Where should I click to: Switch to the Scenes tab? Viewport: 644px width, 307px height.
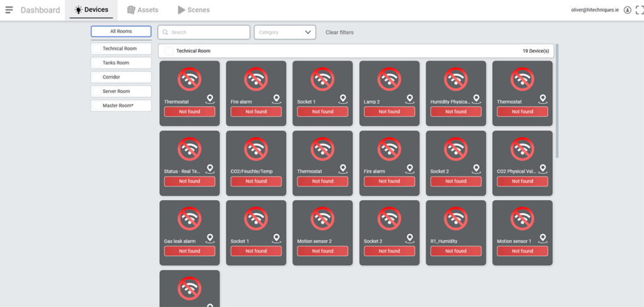click(x=194, y=10)
